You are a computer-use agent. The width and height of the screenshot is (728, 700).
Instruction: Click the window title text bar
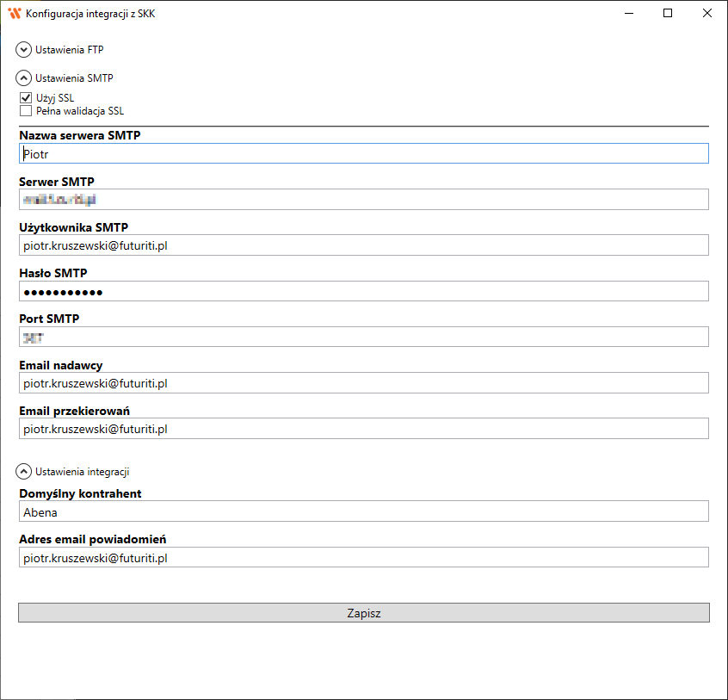(x=344, y=14)
